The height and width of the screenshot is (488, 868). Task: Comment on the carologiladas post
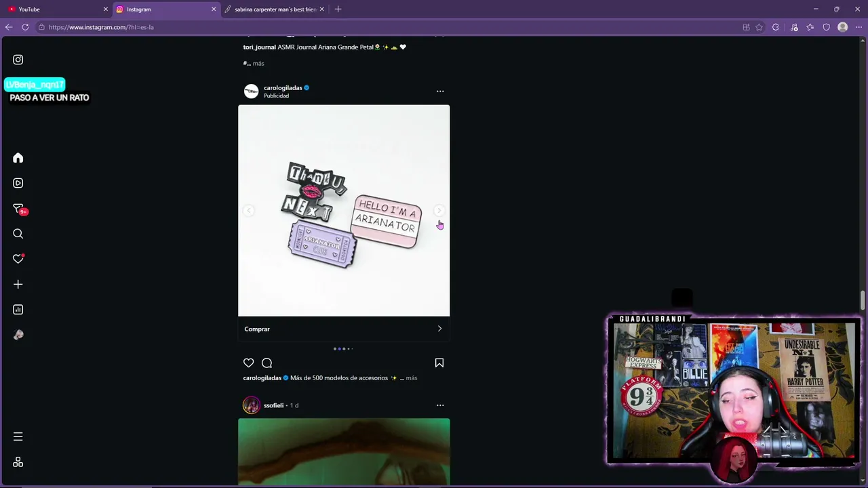tap(267, 363)
